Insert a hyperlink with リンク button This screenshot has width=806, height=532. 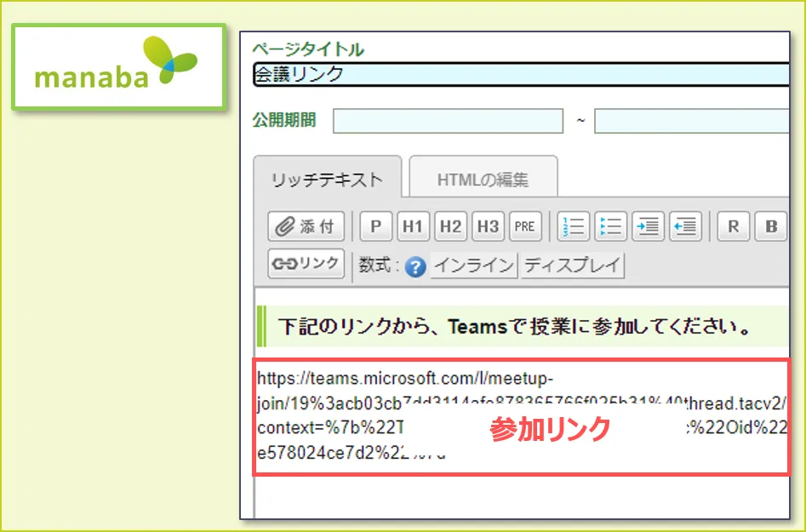306,265
